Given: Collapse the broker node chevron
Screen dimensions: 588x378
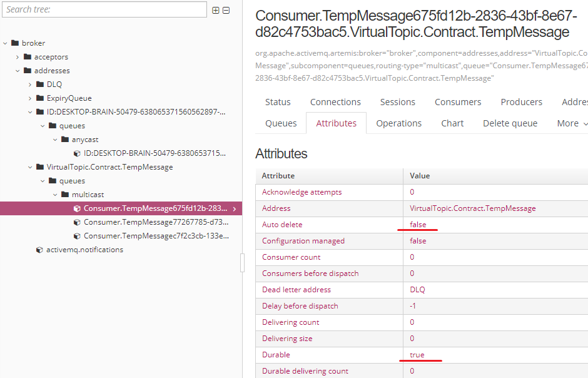Looking at the screenshot, I should (x=6, y=43).
